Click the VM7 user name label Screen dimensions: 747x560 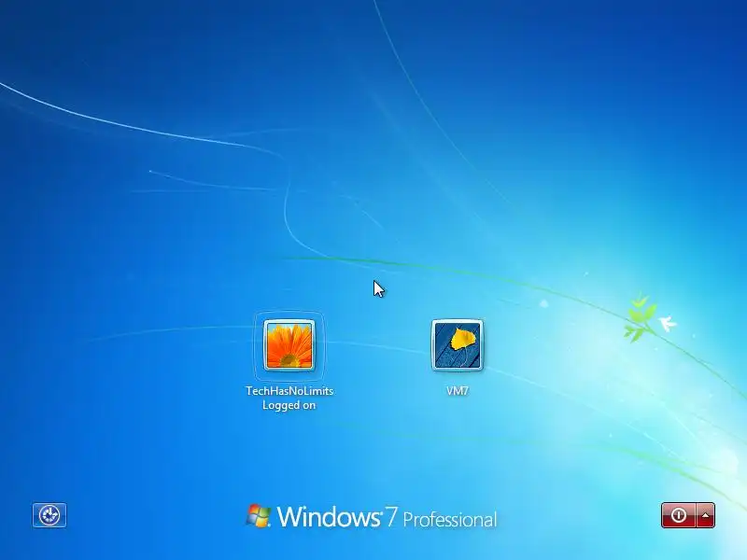click(458, 391)
